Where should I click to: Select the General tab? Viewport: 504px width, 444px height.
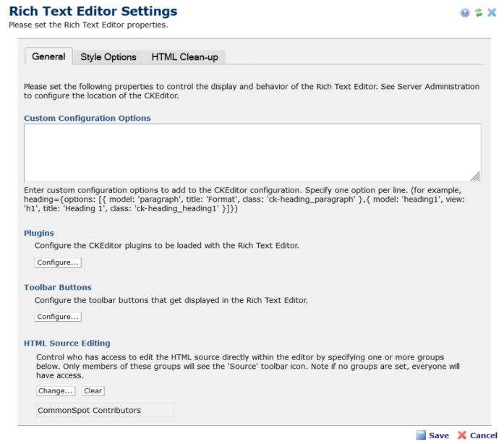(48, 56)
